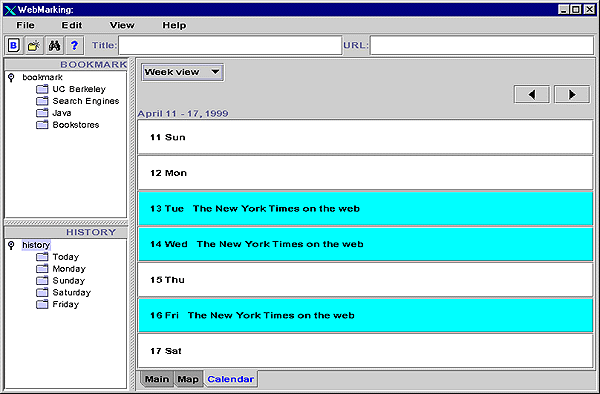Screen dimensions: 600x394
Task: Go to next week with right arrow
Action: [x=572, y=94]
